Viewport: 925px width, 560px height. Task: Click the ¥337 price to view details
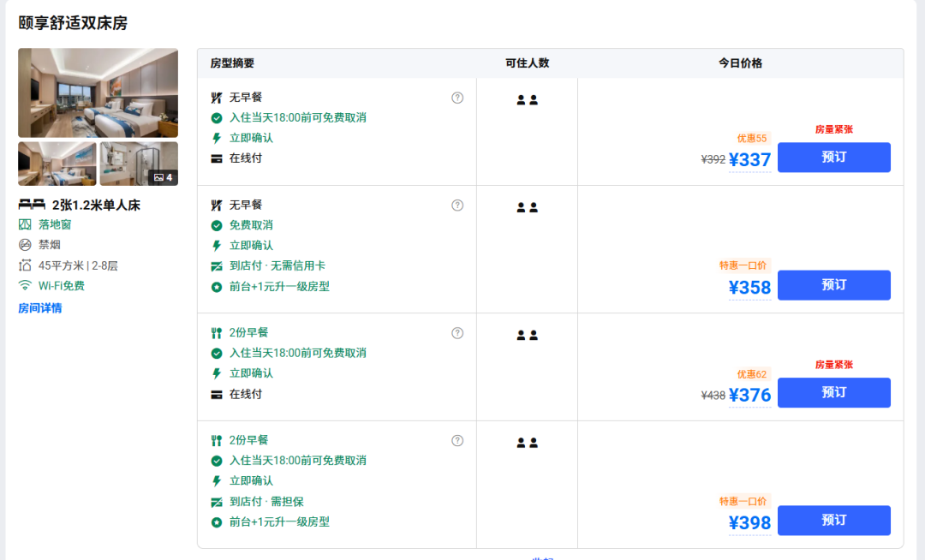pos(749,160)
